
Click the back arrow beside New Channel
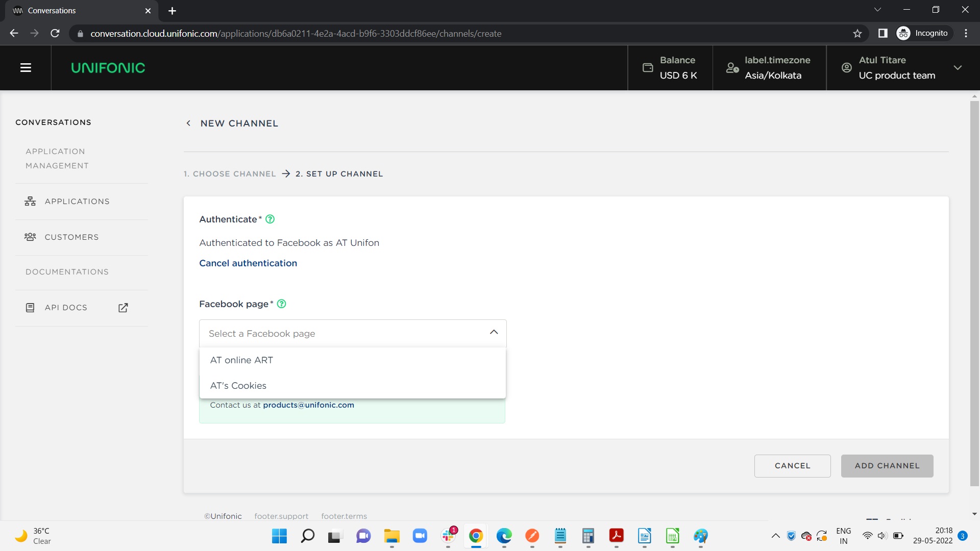[x=188, y=123]
